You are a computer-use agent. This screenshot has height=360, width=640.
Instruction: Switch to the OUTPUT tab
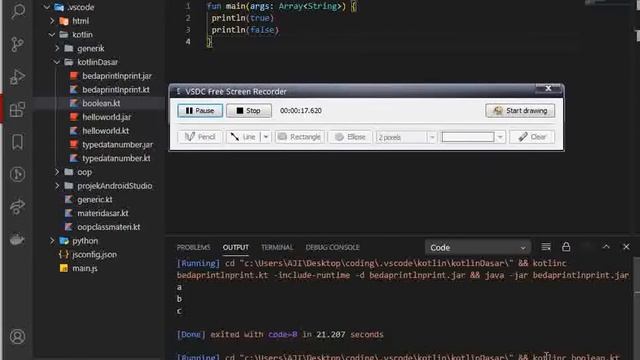236,247
